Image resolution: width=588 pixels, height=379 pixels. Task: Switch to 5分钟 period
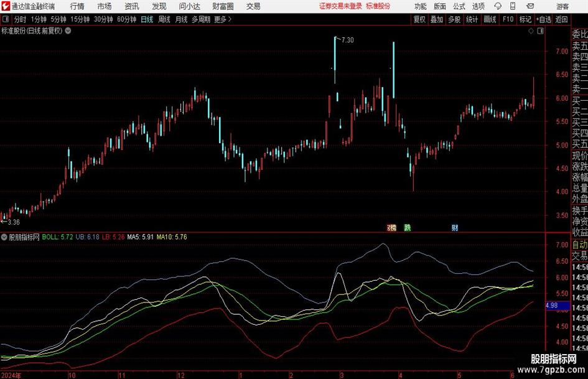click(x=58, y=19)
